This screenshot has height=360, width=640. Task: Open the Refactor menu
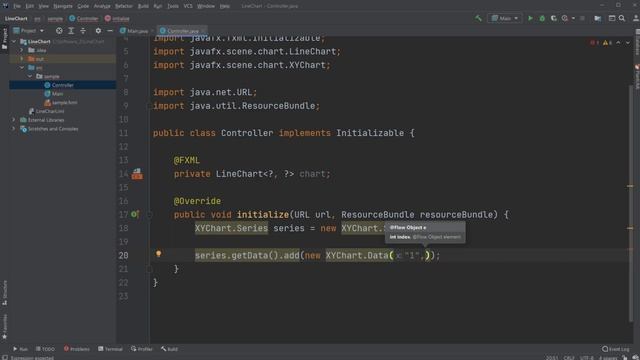(x=124, y=6)
